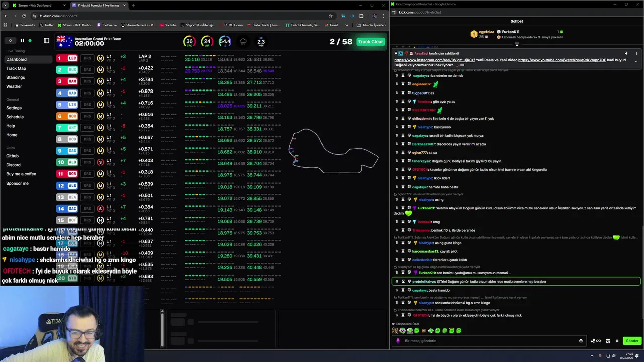644x362 pixels.
Task: Click the wind speed indicator 2.3
Action: [x=261, y=42]
